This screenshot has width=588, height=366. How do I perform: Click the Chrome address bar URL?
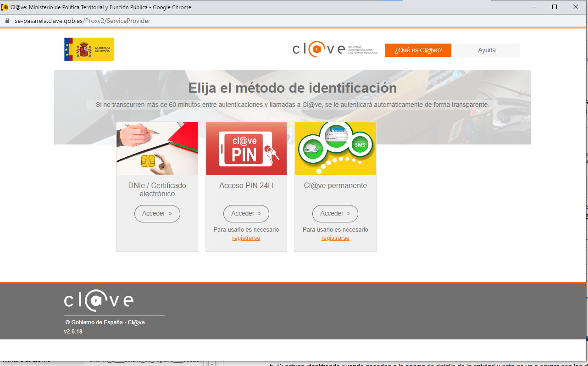83,21
